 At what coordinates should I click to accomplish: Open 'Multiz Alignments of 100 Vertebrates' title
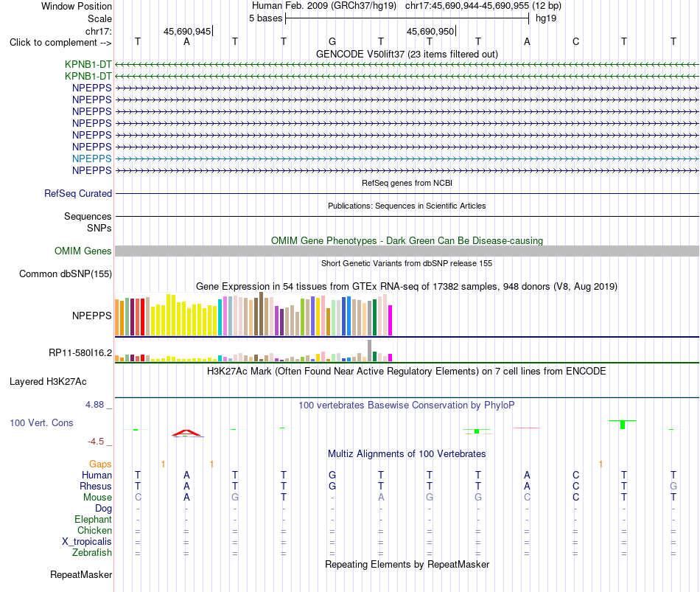[x=407, y=454]
